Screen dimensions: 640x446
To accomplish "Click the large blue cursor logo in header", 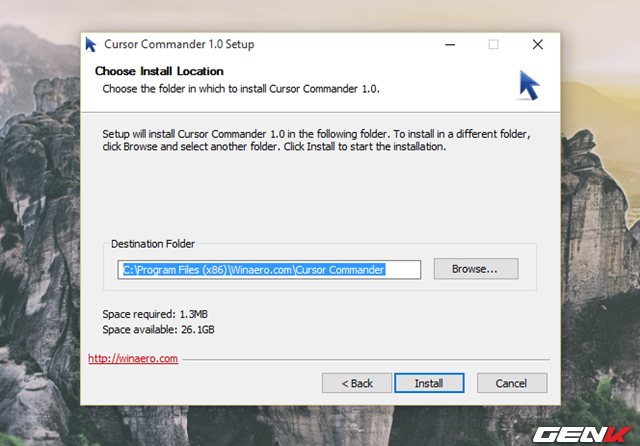I will coord(529,85).
